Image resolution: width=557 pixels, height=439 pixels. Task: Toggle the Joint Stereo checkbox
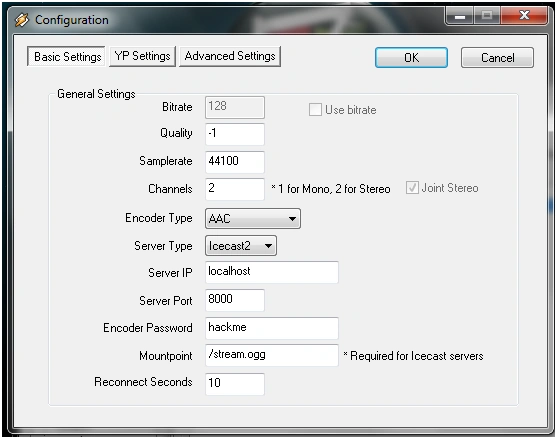[x=412, y=188]
